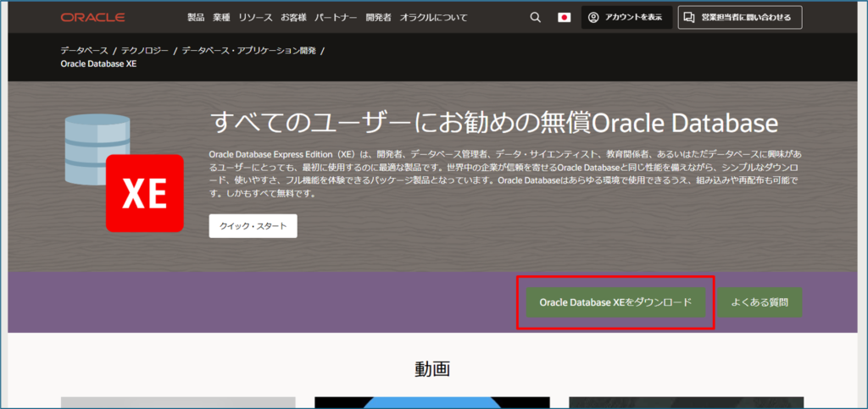Click 営業担当者に問い合わせる contact sales button
This screenshot has width=868, height=409.
pos(739,17)
